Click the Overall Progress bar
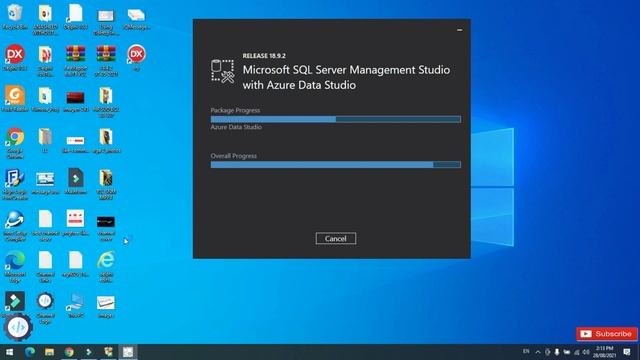640x360 pixels. (336, 164)
